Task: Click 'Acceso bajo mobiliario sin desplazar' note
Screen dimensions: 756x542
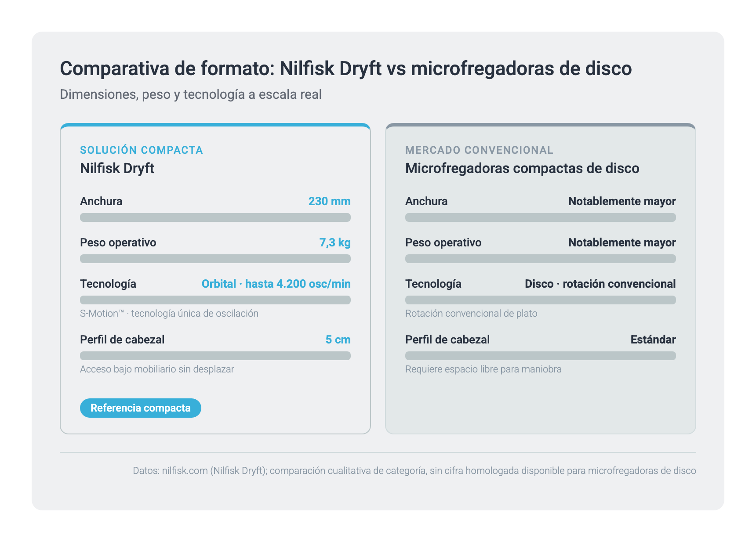Action: tap(157, 369)
